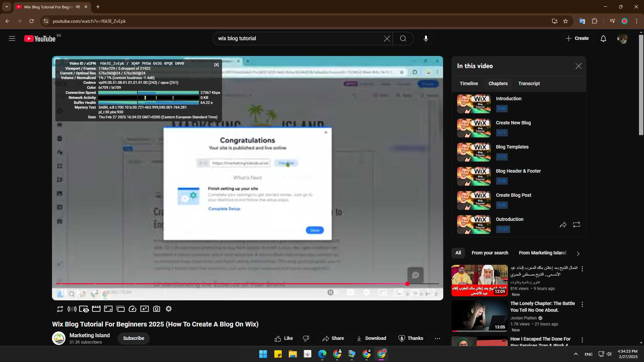This screenshot has height=362, width=644.
Task: Switch to miniplayer mode
Action: 383,293
